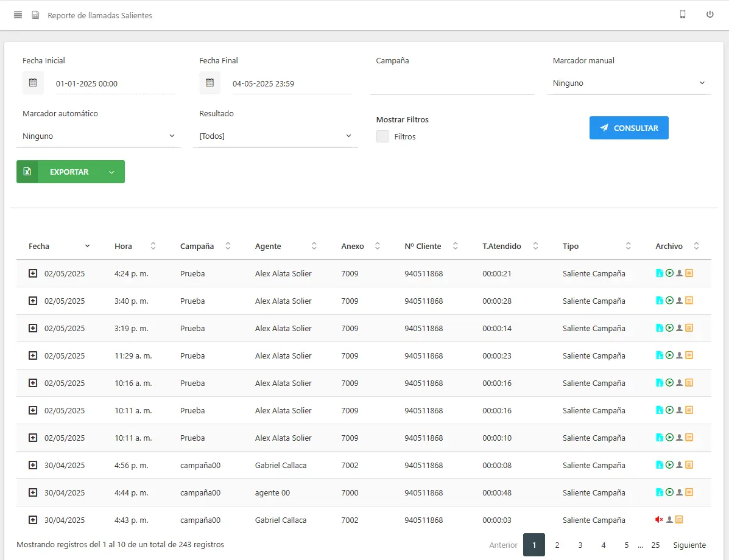Open orange notes icon on 11:29 a. m. row
The height and width of the screenshot is (560, 729).
[689, 355]
